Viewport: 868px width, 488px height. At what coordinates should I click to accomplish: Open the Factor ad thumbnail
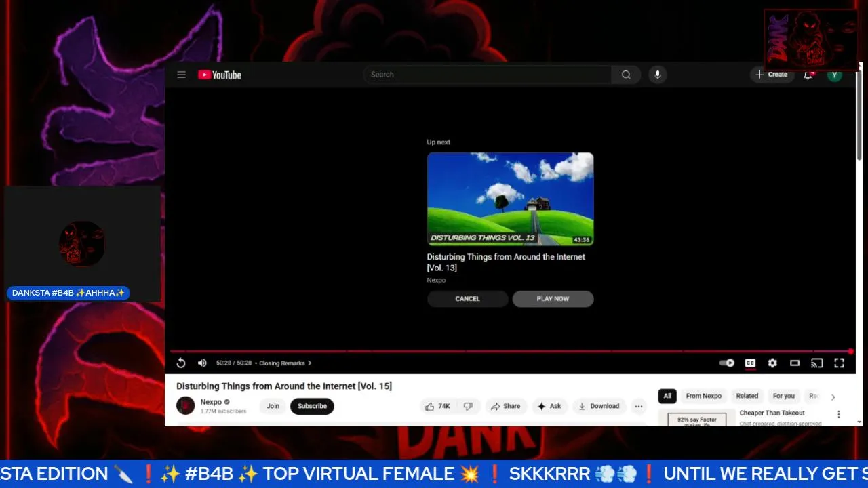(x=696, y=418)
